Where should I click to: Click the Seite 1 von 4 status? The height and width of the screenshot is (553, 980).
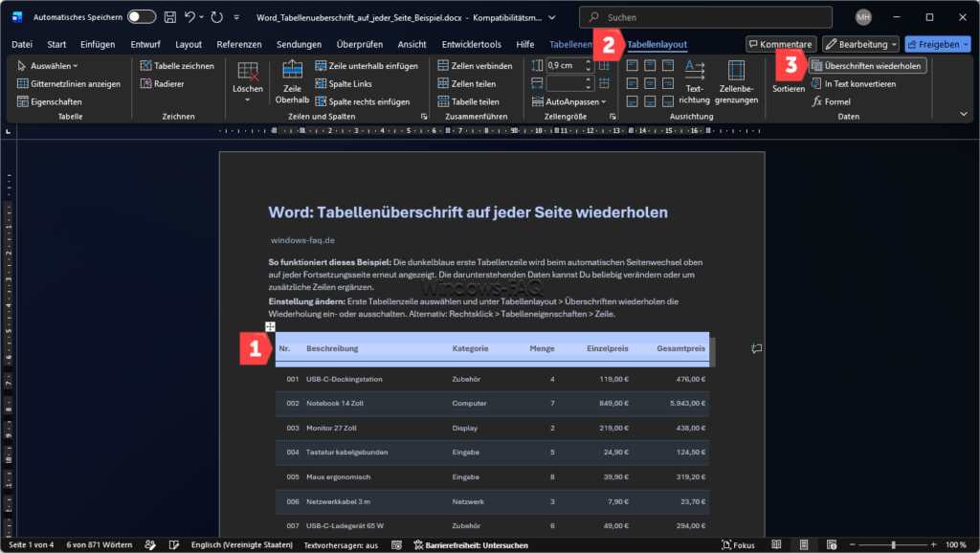pyautogui.click(x=32, y=545)
